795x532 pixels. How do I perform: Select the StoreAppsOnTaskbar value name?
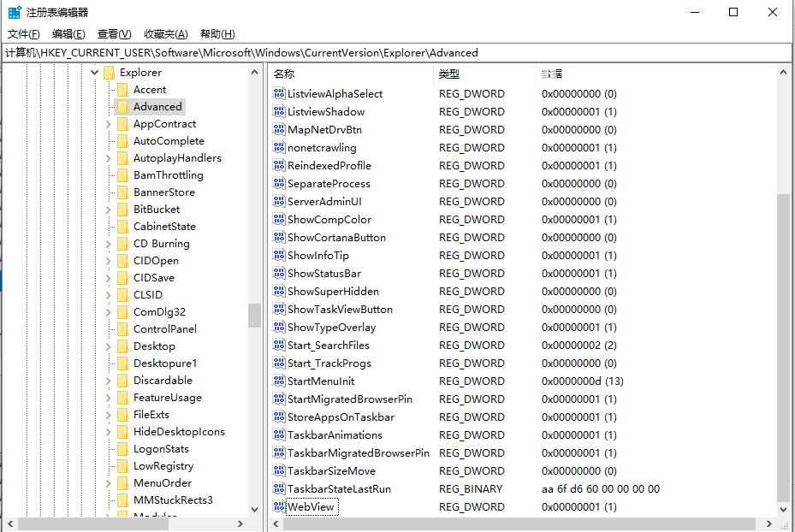341,417
